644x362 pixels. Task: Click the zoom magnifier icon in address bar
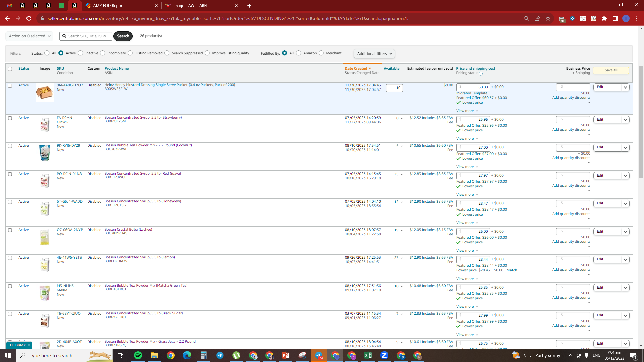(x=527, y=18)
